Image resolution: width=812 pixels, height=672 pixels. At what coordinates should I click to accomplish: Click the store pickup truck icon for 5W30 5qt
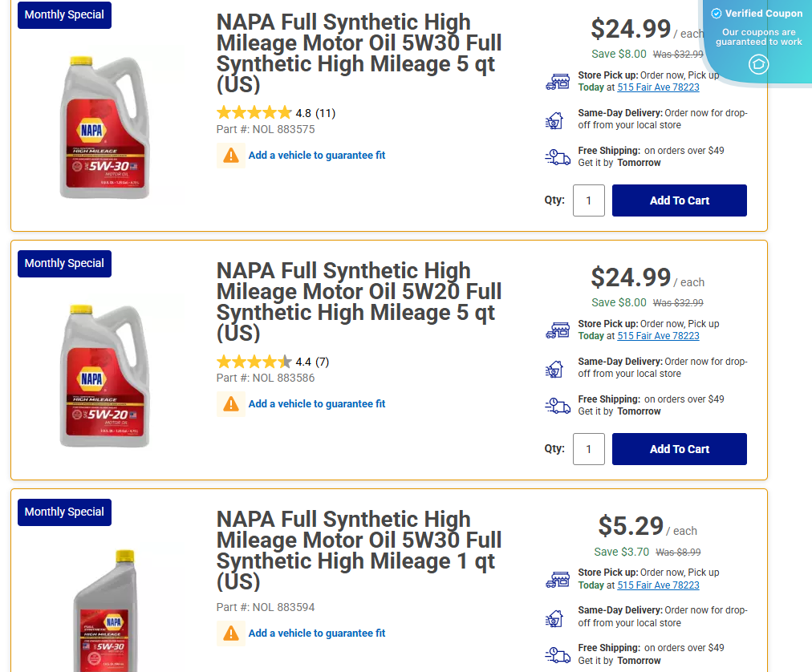[x=558, y=80]
